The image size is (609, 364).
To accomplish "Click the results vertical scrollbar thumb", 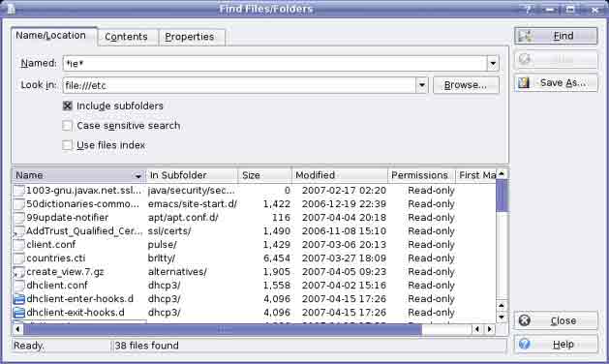I will pos(502,197).
